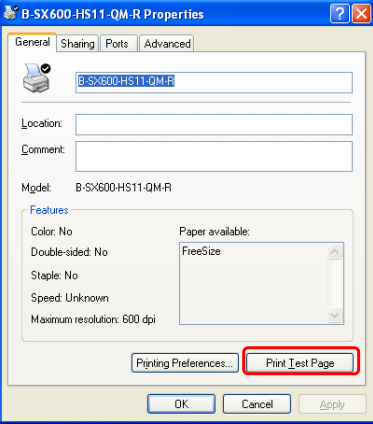Click the Cancel button
The image size is (373, 424).
click(257, 404)
